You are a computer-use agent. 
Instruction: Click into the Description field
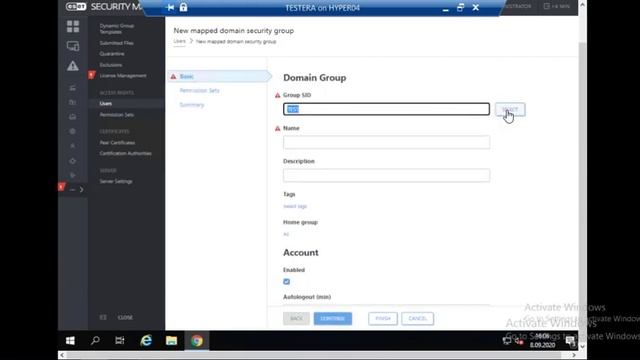[387, 175]
